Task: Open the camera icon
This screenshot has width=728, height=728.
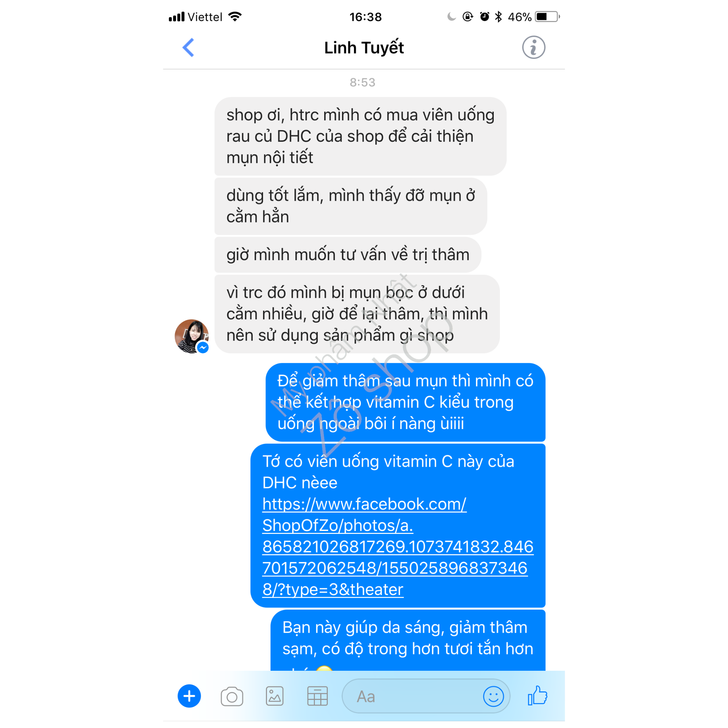Action: pos(232,696)
